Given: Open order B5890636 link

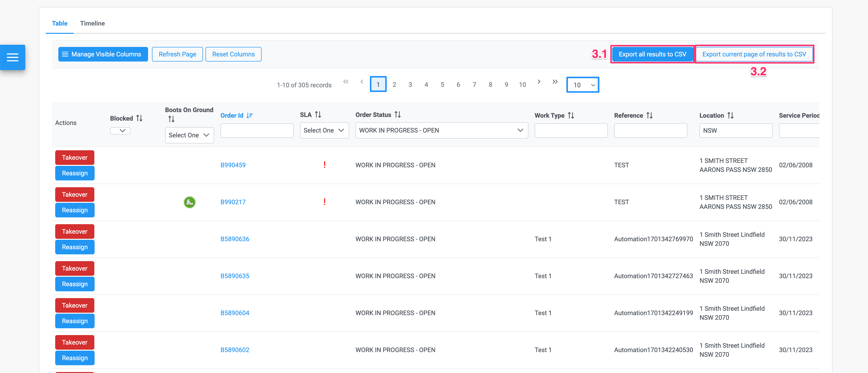Looking at the screenshot, I should pos(235,239).
